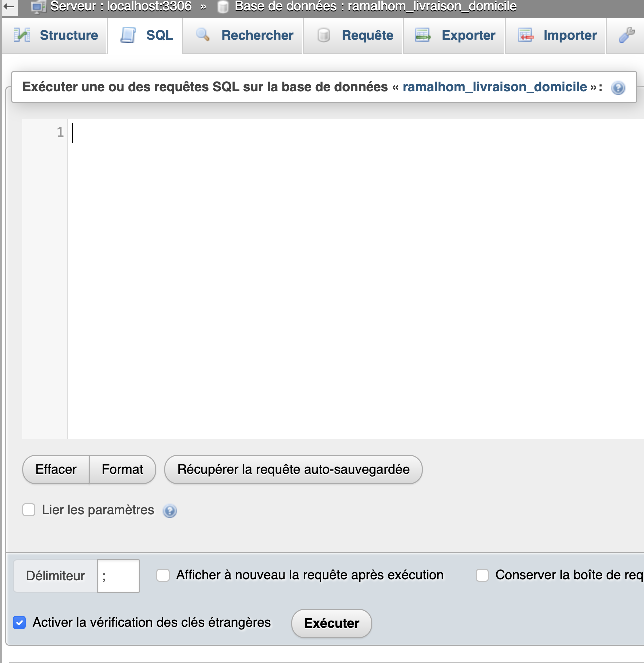This screenshot has height=663, width=644.
Task: Click inside the Délimiteur input field
Action: coord(118,576)
